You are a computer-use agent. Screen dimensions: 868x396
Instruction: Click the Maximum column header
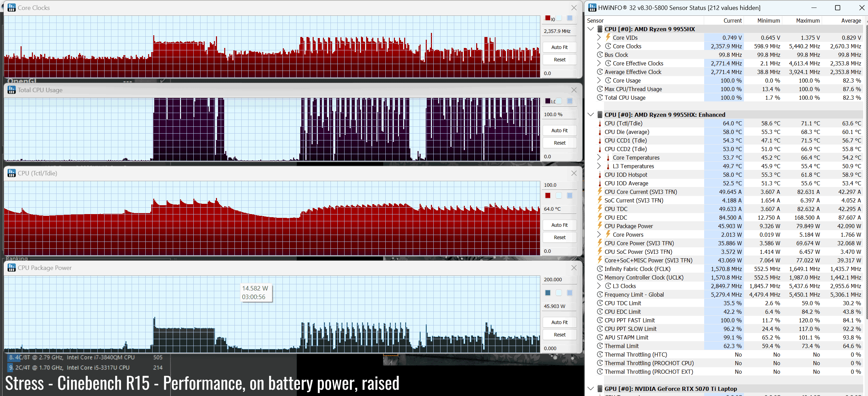click(807, 21)
